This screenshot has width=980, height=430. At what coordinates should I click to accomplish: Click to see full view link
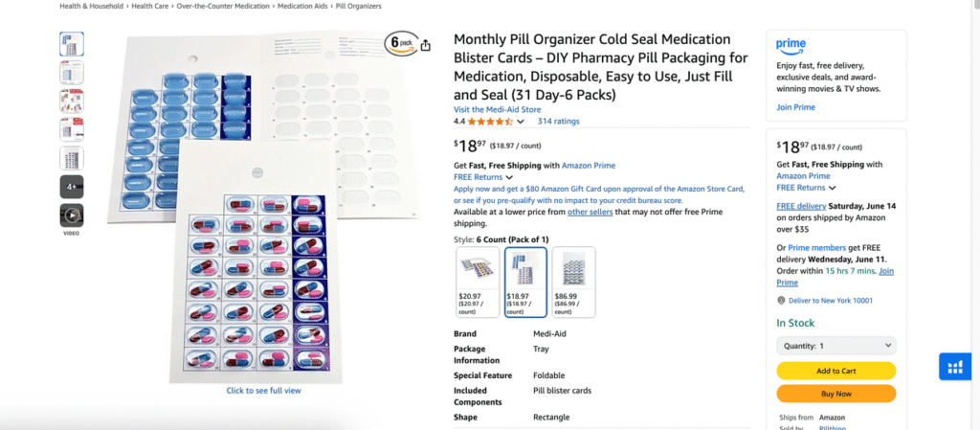(x=263, y=391)
